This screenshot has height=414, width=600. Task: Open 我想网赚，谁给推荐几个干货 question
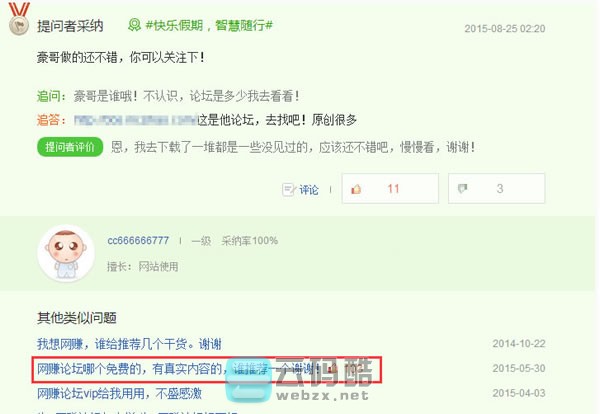click(x=129, y=344)
